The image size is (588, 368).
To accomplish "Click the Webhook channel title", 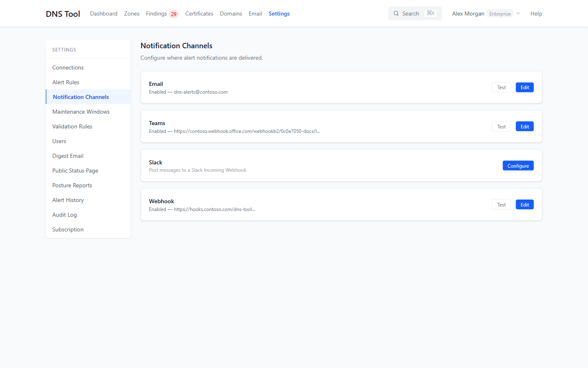I will [161, 201].
